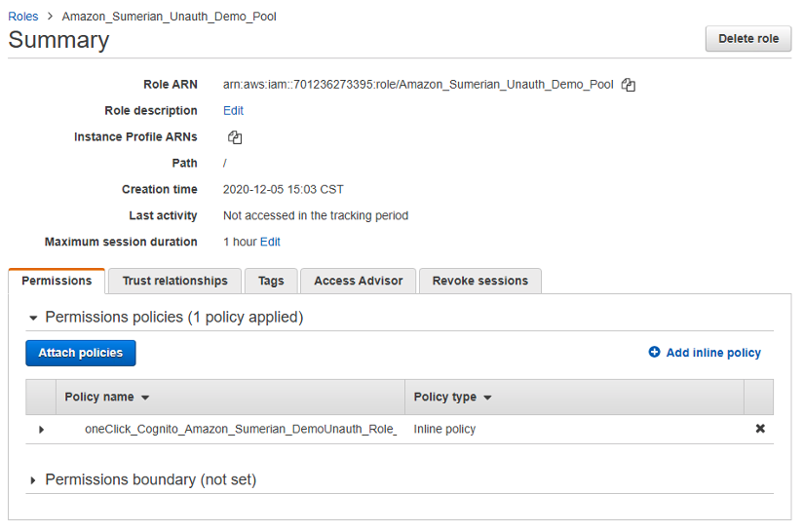Click the Add inline policy link
This screenshot has width=803, height=532.
[x=713, y=353]
